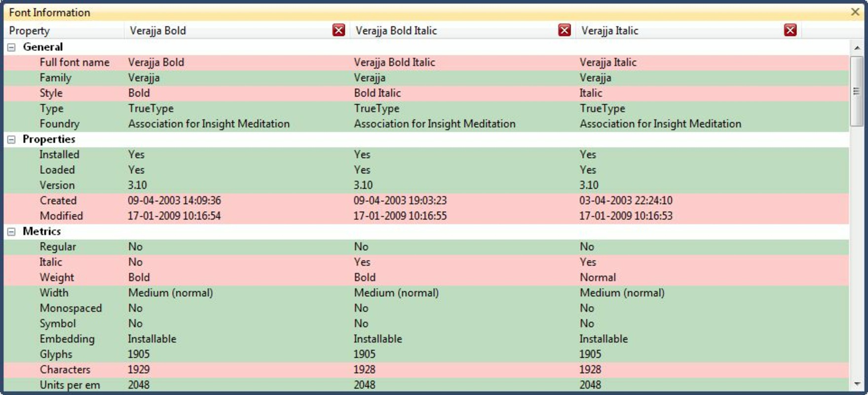Click the Properties section heading
Screen dimensions: 868x395
tap(49, 139)
